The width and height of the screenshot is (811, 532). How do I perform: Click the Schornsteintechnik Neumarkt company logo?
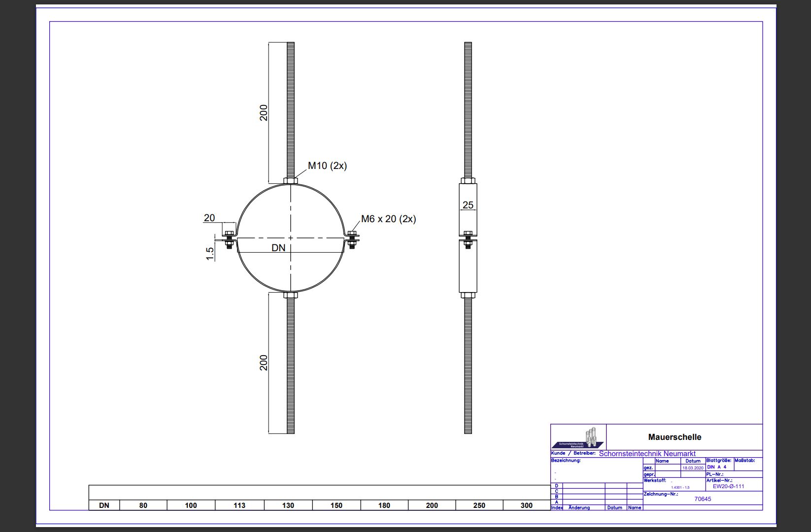578,438
